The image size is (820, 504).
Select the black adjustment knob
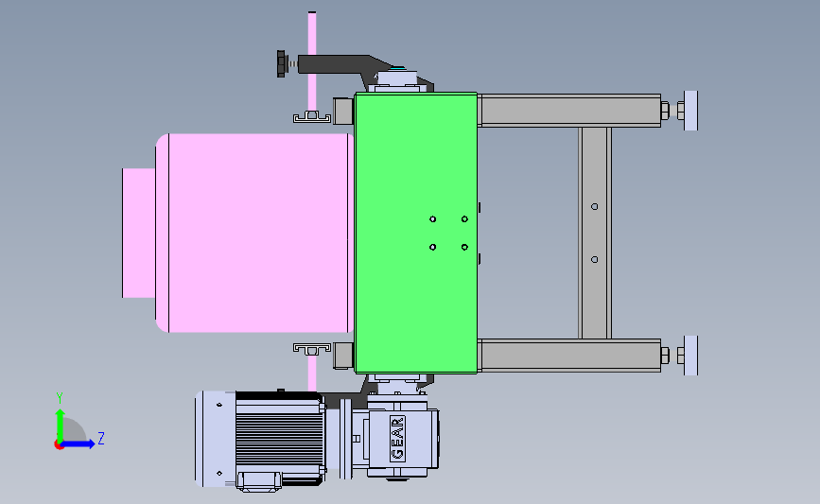pos(281,63)
